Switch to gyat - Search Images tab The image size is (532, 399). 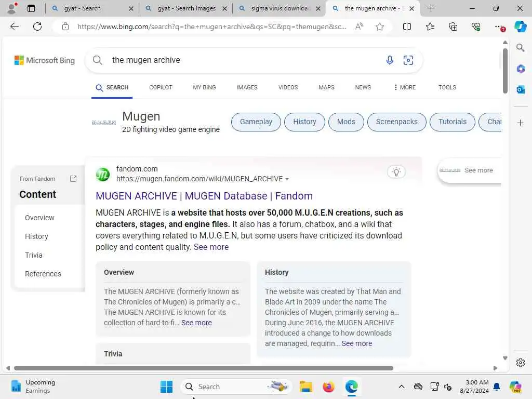(187, 8)
